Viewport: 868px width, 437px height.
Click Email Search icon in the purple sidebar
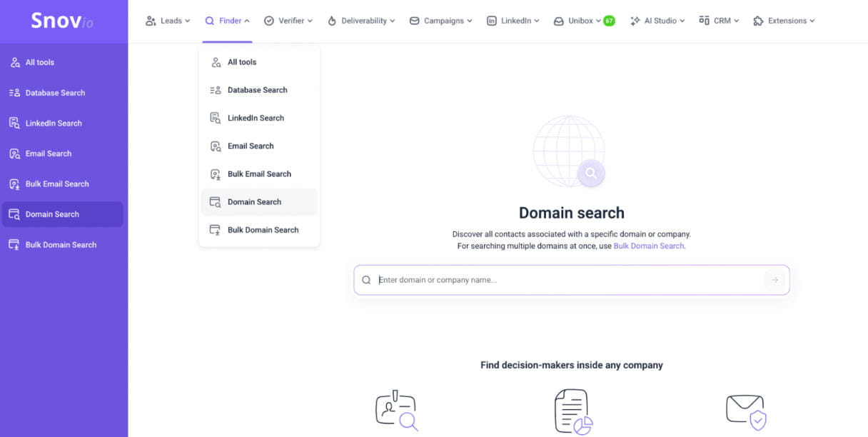pyautogui.click(x=14, y=154)
